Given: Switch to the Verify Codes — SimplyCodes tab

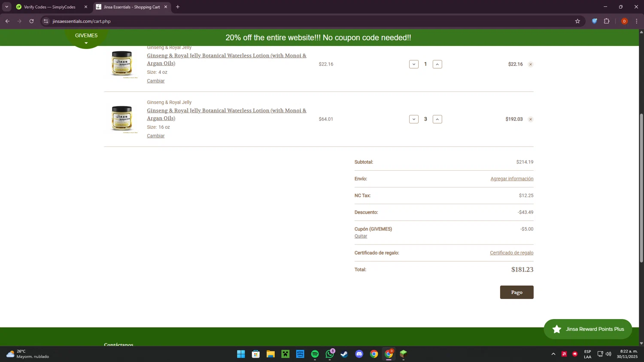Looking at the screenshot, I should 49,7.
